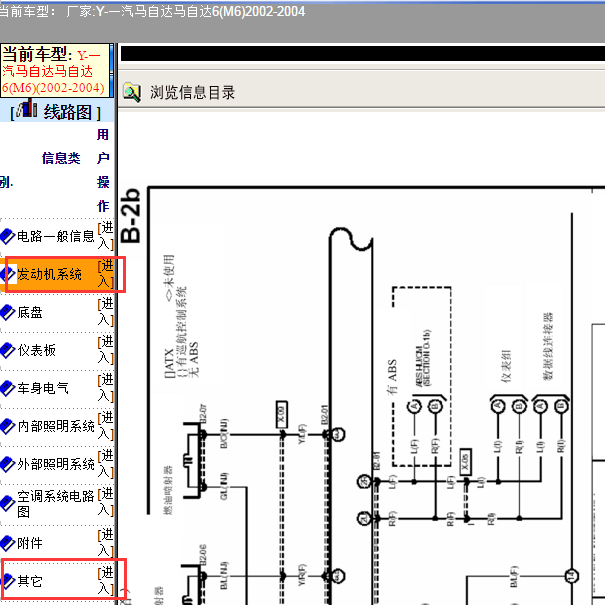
Task: Click the book icon next to 仪表板
Action: (7, 350)
